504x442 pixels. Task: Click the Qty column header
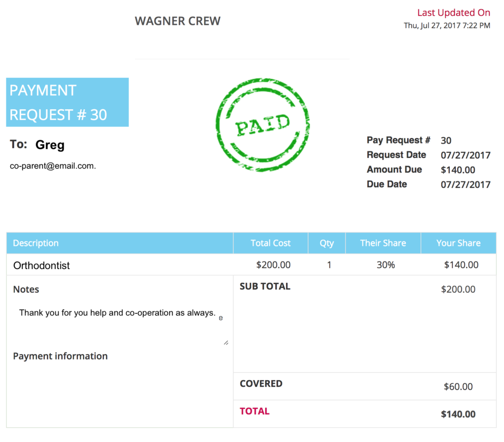[327, 243]
